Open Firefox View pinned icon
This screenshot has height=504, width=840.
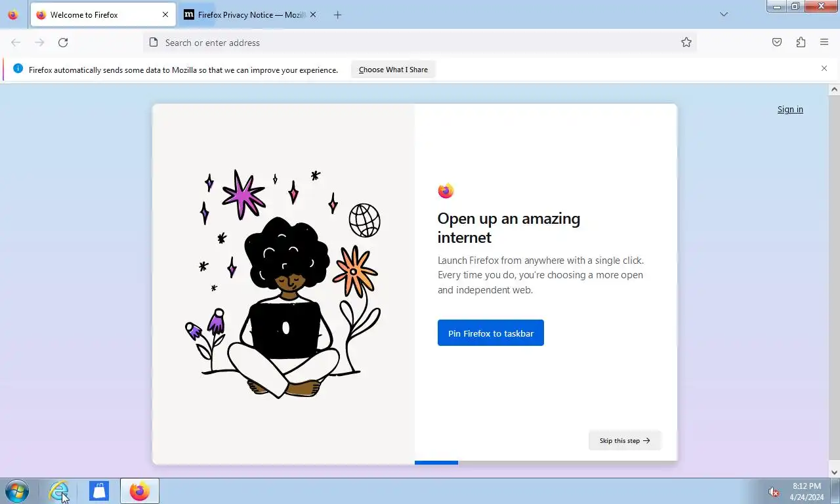12,14
